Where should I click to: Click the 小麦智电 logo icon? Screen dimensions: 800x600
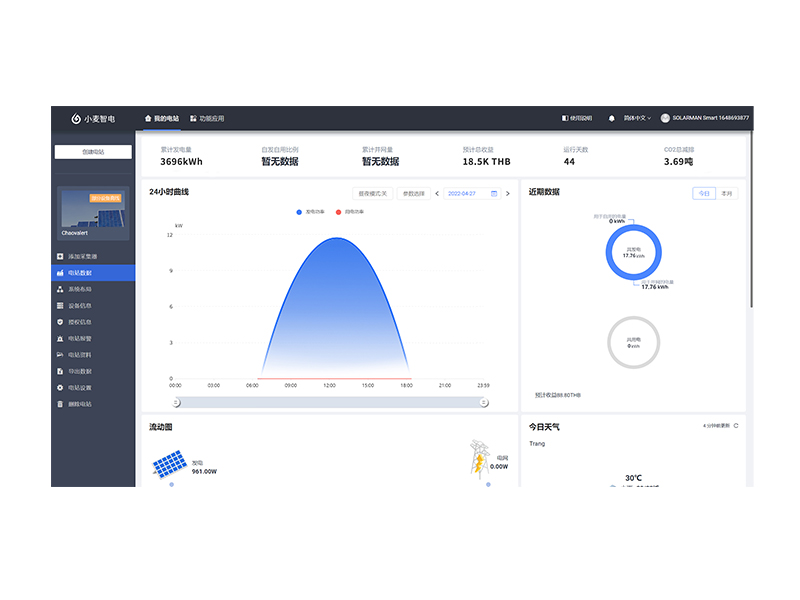click(x=75, y=118)
